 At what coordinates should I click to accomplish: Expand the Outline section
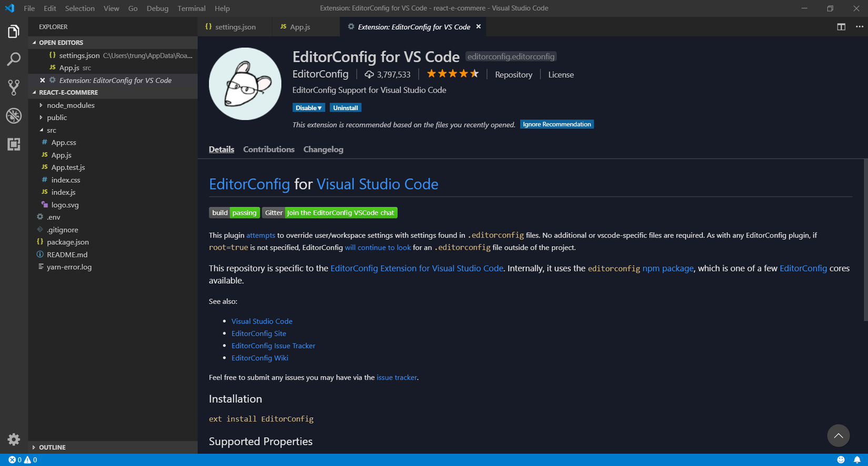click(34, 448)
